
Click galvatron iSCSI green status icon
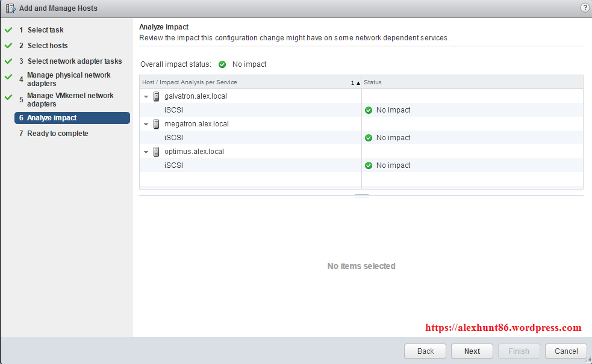[369, 110]
